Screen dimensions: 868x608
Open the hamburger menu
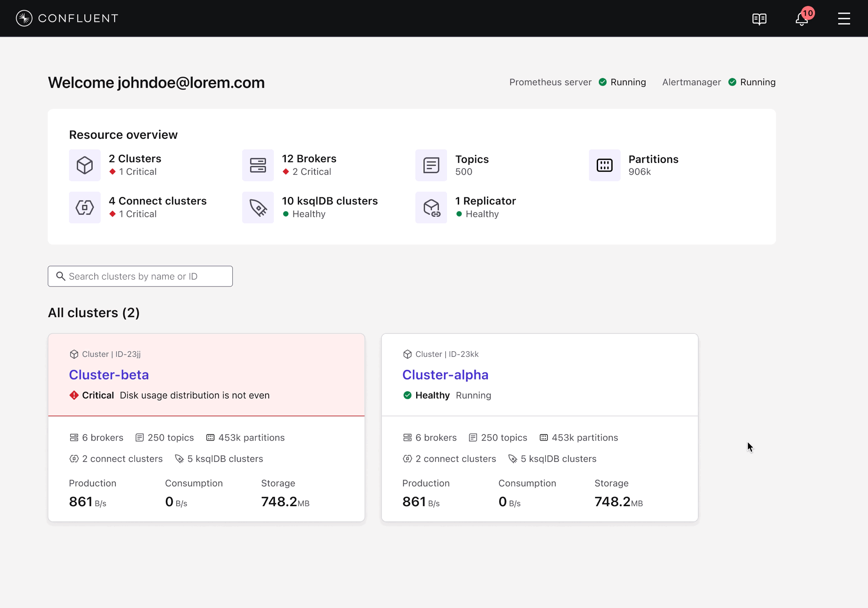pos(844,19)
